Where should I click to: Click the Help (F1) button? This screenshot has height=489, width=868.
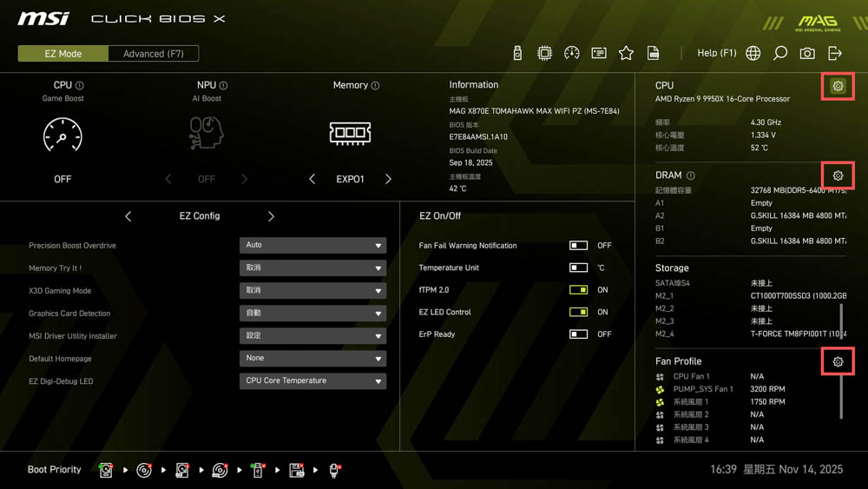pyautogui.click(x=716, y=53)
